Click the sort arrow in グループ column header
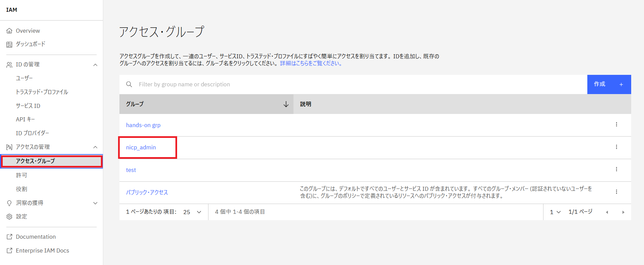 (x=286, y=104)
